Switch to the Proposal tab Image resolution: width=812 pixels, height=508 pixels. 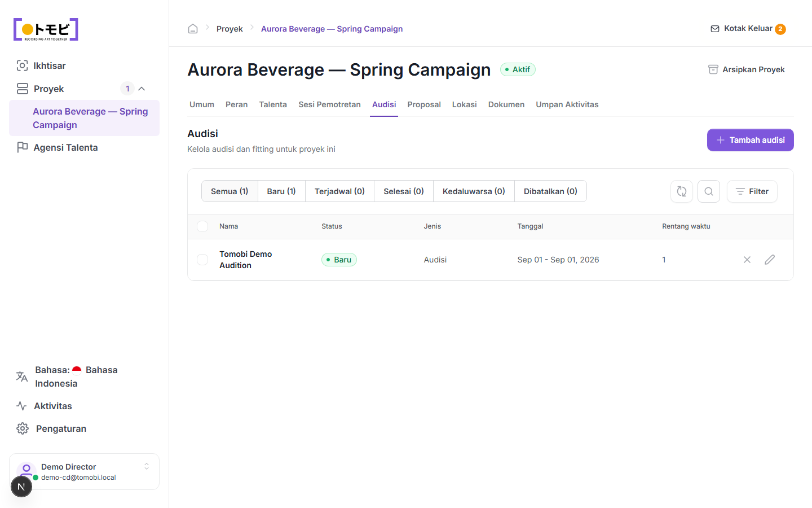pos(424,104)
